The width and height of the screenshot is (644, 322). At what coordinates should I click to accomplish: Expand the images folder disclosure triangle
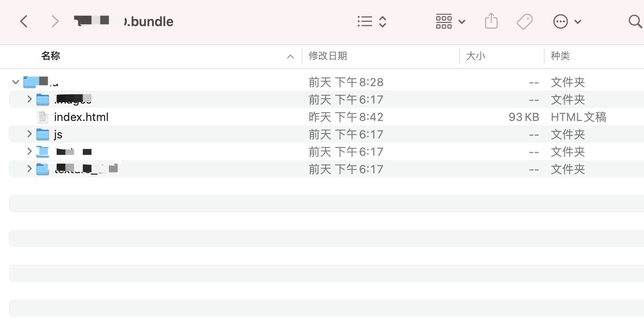(x=29, y=99)
